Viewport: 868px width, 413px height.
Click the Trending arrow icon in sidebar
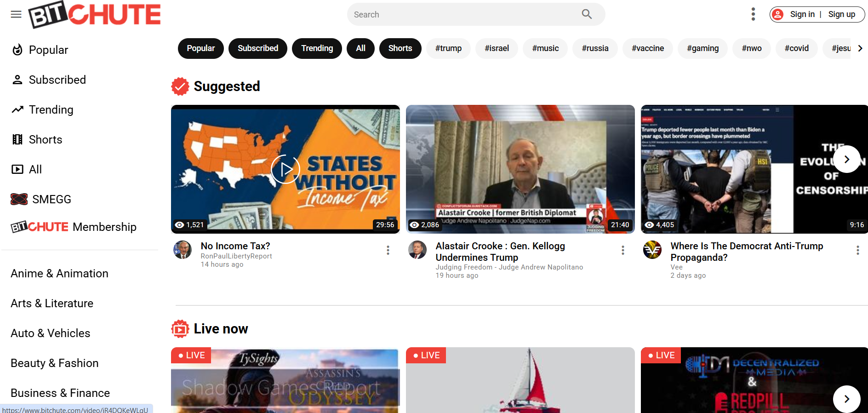click(17, 109)
